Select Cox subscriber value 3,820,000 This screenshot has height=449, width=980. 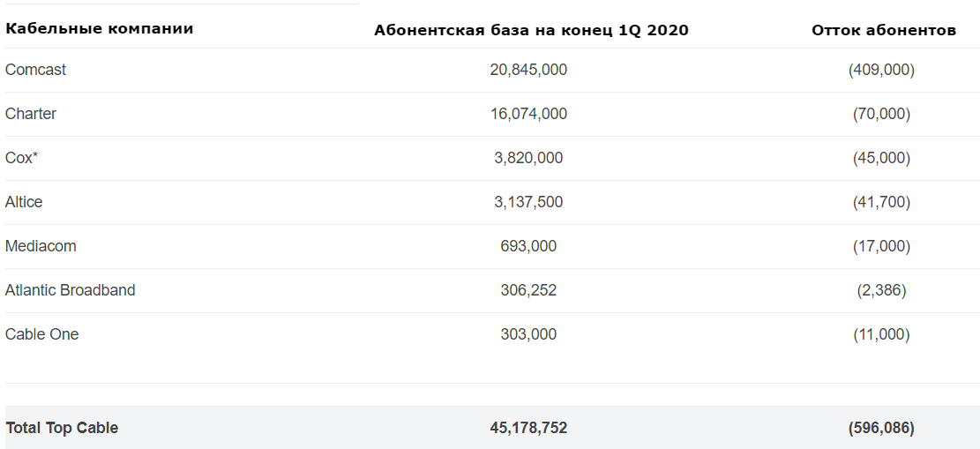528,158
